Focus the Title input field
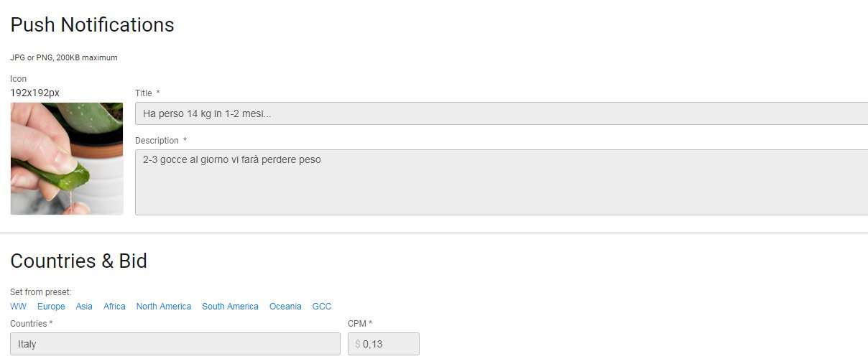The width and height of the screenshot is (868, 364). (501, 113)
